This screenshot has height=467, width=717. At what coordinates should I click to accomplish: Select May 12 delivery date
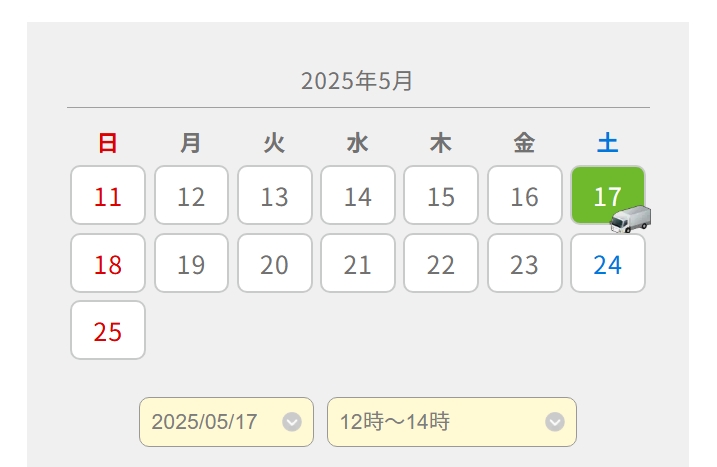pos(191,195)
